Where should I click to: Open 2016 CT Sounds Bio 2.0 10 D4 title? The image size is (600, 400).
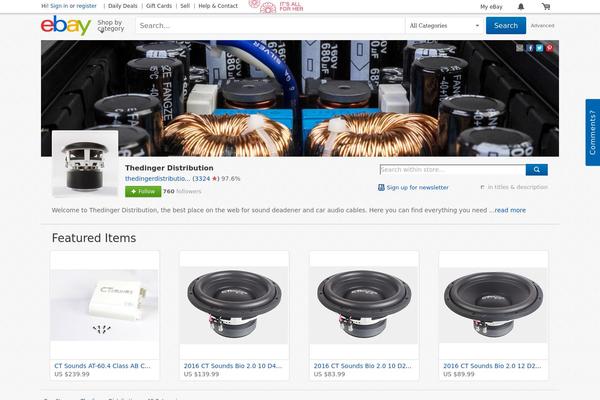click(233, 366)
